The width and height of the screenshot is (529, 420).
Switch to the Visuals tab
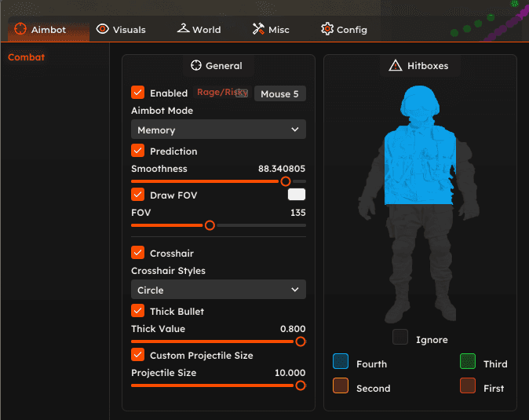[121, 30]
